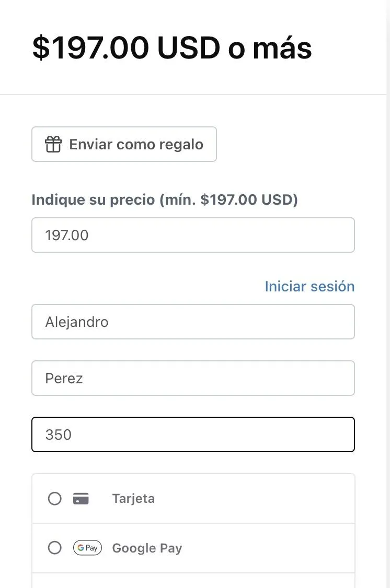The height and width of the screenshot is (588, 390).
Task: Click the $197.00 USD o más heading
Action: [172, 48]
